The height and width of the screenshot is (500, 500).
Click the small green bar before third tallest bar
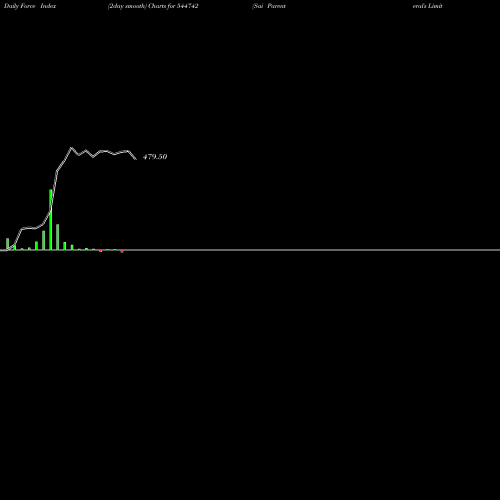[36, 246]
